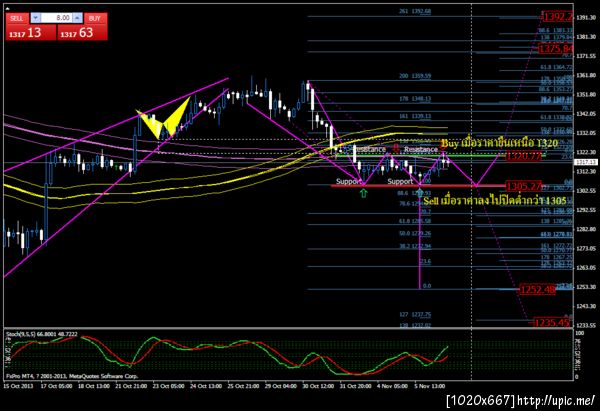The height and width of the screenshot is (411, 600).
Task: Click the red BUY button
Action: [95, 18]
